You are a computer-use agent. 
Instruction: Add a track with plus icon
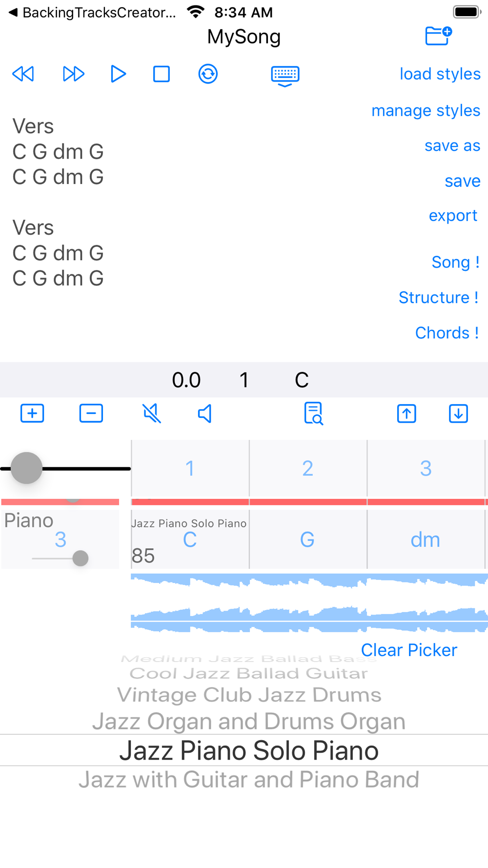32,413
